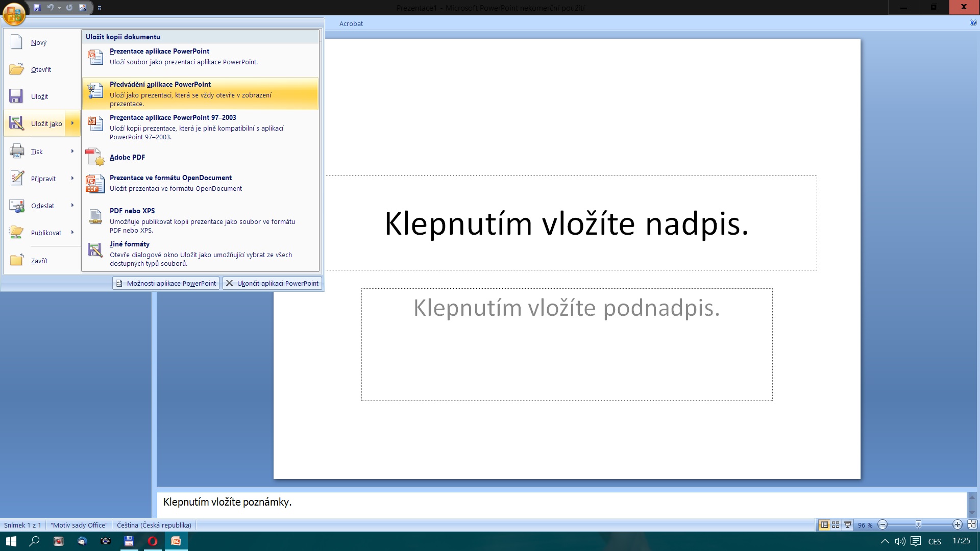Viewport: 980px width, 551px height.
Task: Click the Jiné formáty icon
Action: [95, 250]
